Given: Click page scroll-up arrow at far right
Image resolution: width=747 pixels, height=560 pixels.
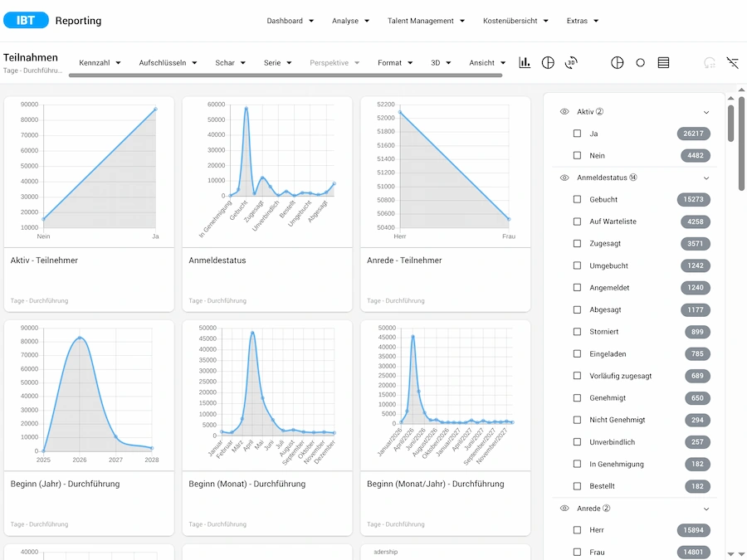Looking at the screenshot, I should 741,90.
